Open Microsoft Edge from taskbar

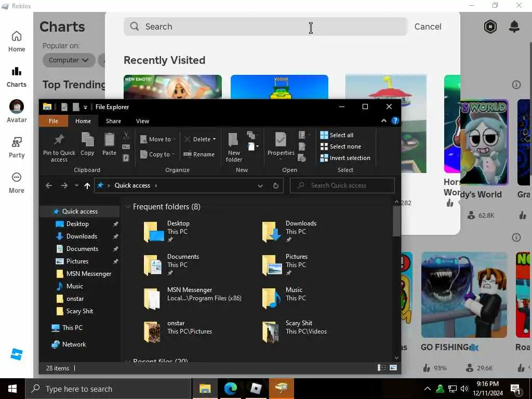tap(230, 389)
